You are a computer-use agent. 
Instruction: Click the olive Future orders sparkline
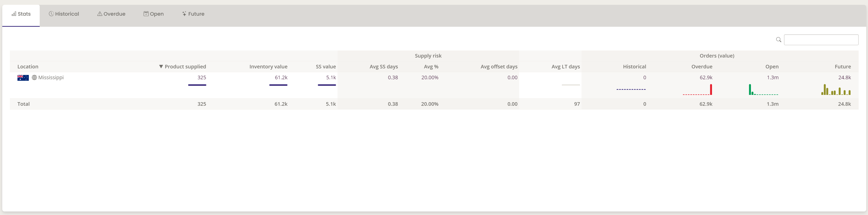click(x=836, y=90)
